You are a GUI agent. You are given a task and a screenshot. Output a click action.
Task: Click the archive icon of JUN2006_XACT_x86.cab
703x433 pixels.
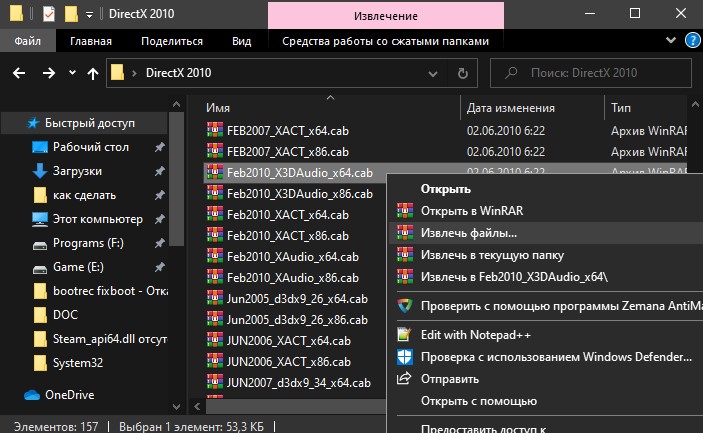pyautogui.click(x=215, y=361)
